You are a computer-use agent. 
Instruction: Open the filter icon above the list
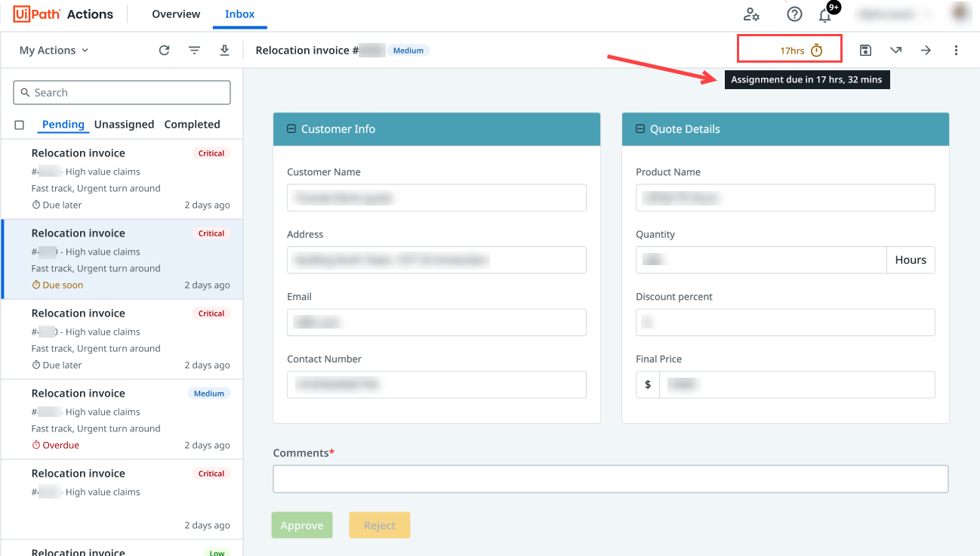coord(194,51)
